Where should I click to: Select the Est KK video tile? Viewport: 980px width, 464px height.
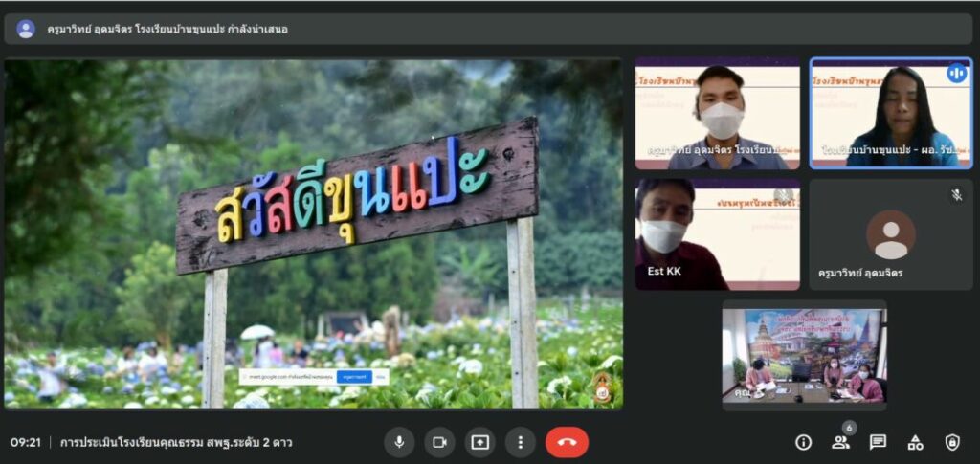coord(718,234)
